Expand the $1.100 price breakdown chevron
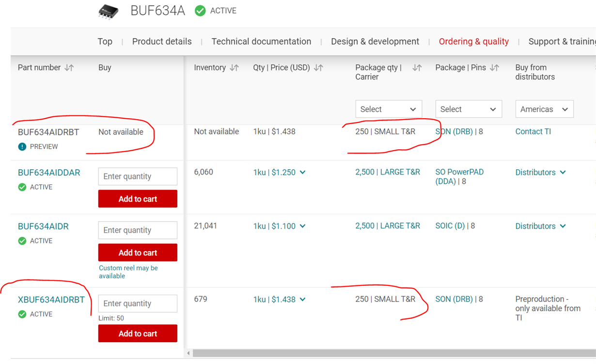Image resolution: width=596 pixels, height=364 pixels. pos(302,226)
